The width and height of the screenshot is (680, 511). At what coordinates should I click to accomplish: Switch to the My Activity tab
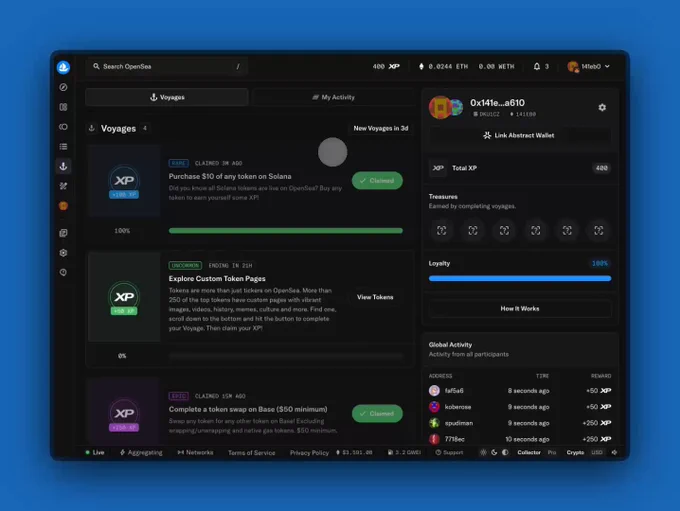(x=333, y=97)
